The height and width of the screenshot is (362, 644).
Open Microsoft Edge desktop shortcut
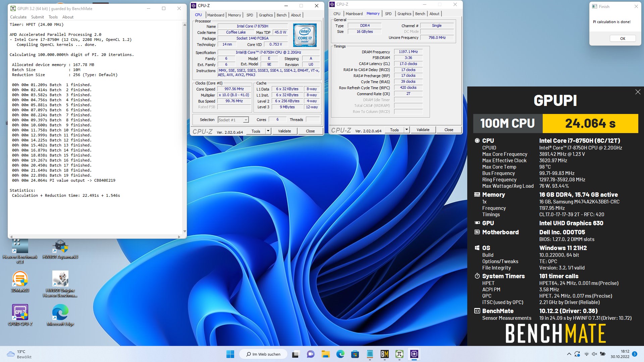pos(60,315)
